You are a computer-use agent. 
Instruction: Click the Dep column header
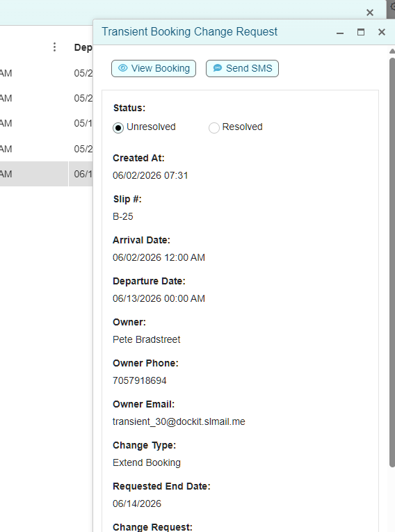click(x=83, y=47)
